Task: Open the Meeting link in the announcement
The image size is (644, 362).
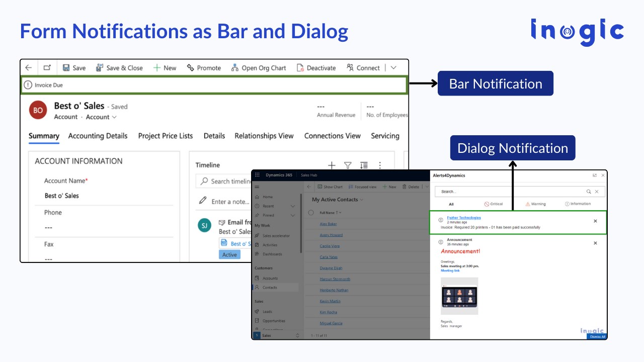Action: (450, 270)
